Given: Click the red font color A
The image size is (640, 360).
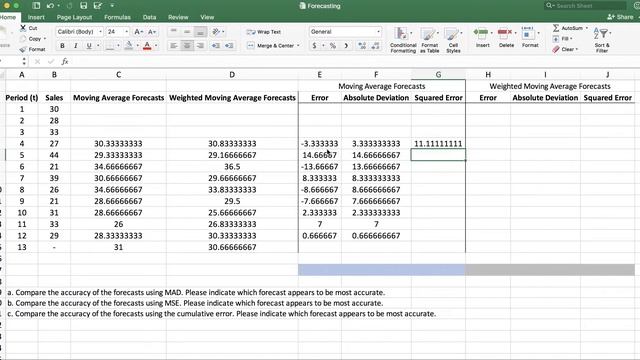Looking at the screenshot, I should pos(147,46).
